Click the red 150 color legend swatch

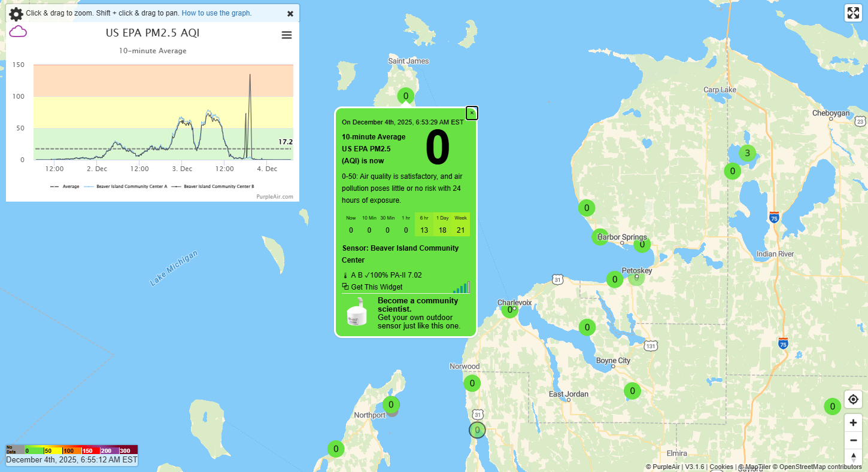87,450
